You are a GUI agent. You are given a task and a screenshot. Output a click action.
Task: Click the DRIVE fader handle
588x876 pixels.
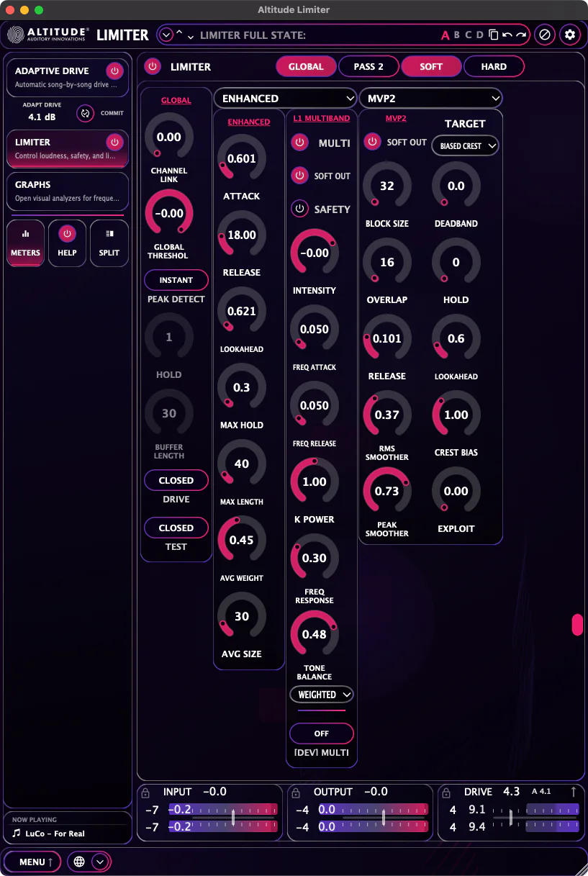tap(510, 818)
